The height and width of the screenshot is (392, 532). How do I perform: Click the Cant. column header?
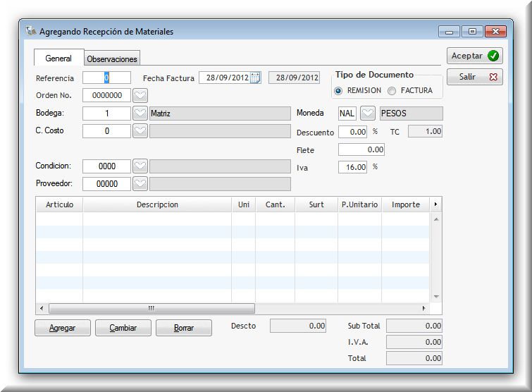(x=276, y=204)
